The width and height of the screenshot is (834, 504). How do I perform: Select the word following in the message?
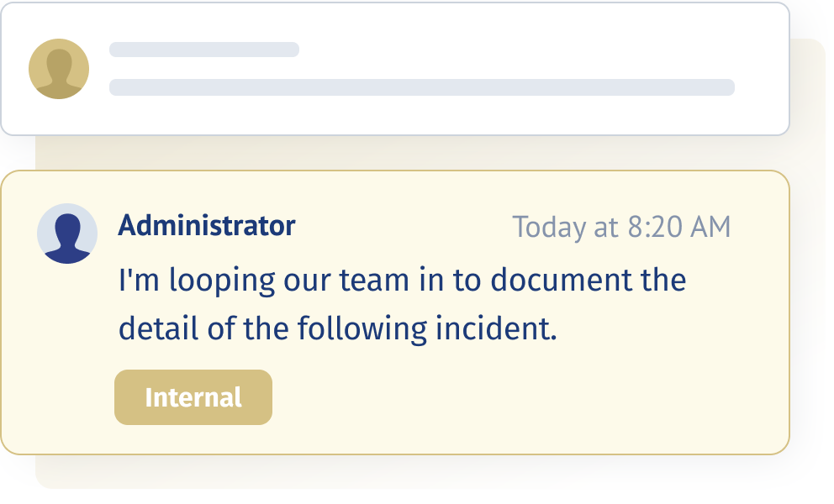[362, 329]
